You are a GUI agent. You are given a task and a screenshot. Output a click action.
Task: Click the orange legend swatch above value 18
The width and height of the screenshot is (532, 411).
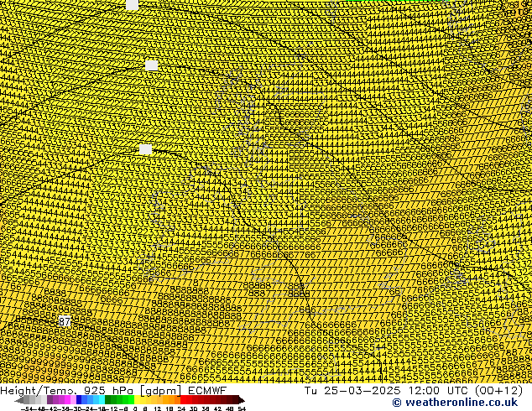(172, 399)
